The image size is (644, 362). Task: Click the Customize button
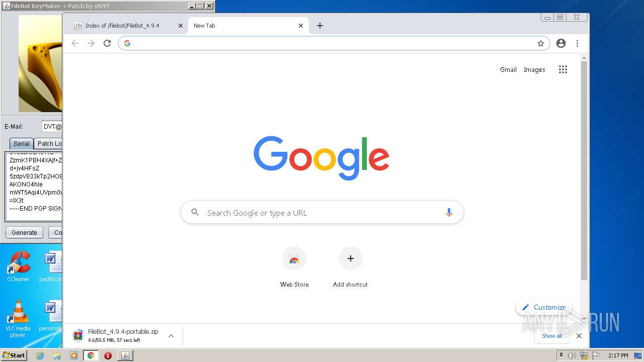tap(544, 307)
